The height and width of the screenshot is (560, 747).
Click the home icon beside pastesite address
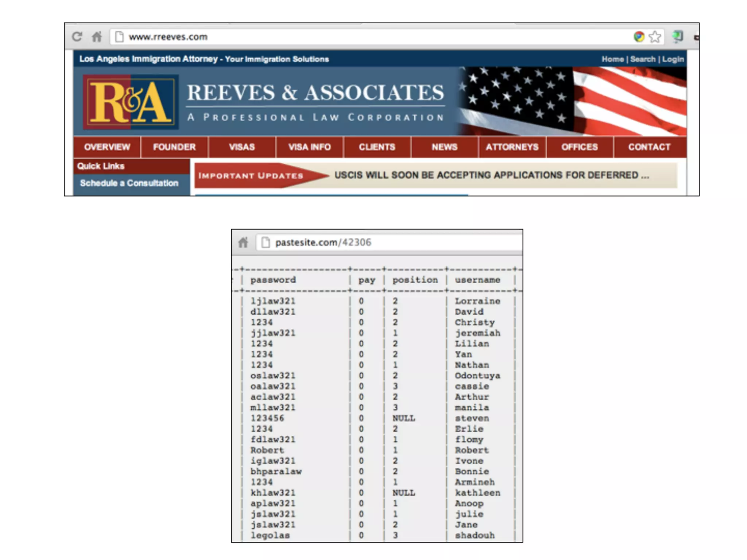tap(243, 242)
